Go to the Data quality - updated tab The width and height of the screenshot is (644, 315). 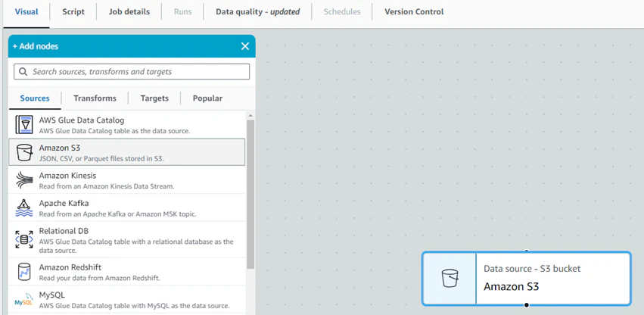tap(257, 11)
